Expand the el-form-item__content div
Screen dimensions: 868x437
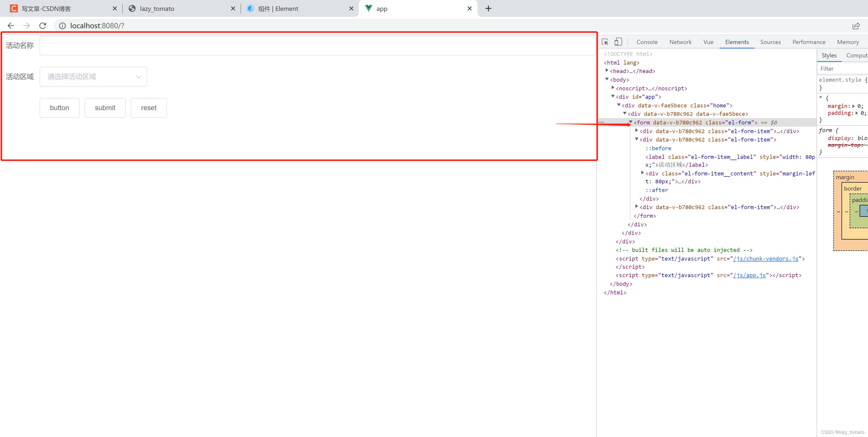click(642, 173)
